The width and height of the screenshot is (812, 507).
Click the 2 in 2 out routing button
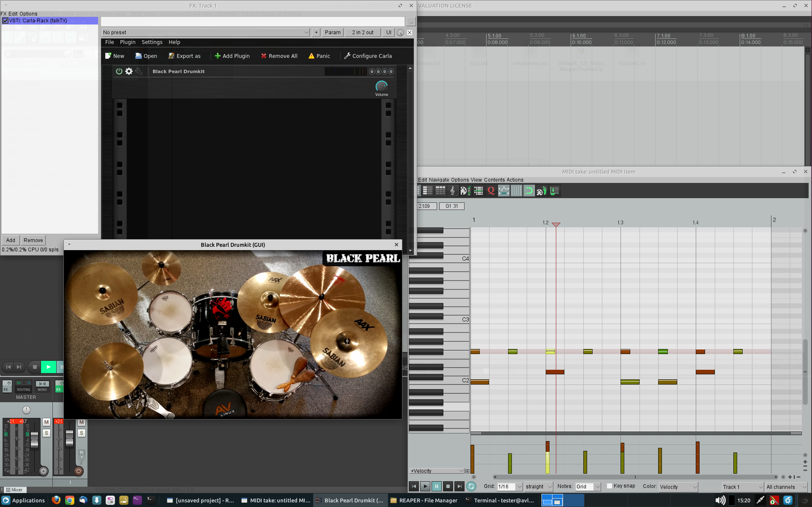[363, 33]
